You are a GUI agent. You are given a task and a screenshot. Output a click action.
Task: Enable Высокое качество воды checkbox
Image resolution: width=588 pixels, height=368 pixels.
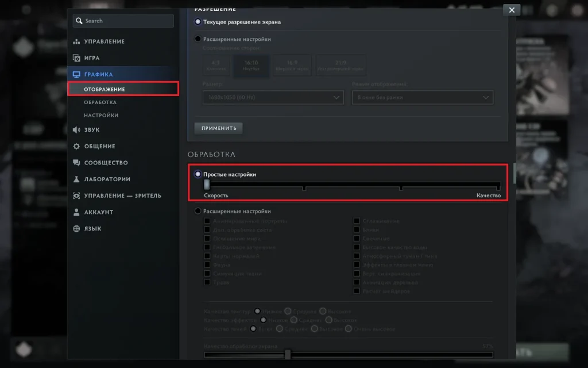(x=357, y=247)
